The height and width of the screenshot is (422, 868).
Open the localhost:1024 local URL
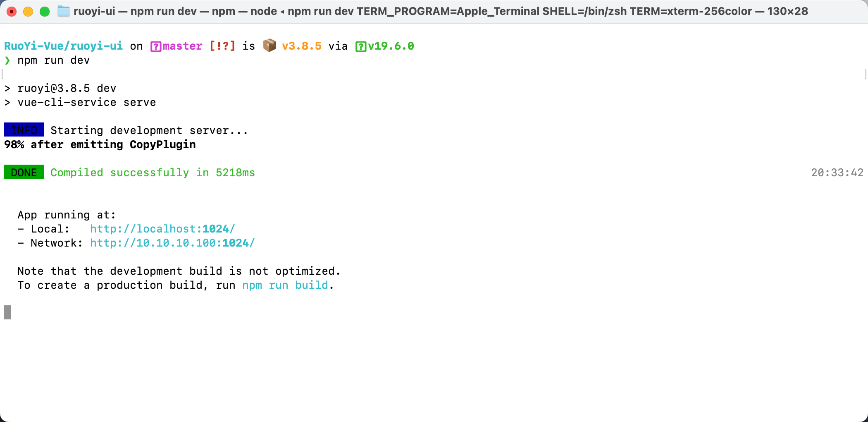coord(162,229)
